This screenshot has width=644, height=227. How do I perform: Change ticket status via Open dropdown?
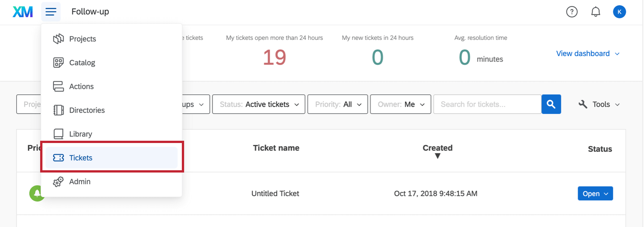pyautogui.click(x=595, y=193)
